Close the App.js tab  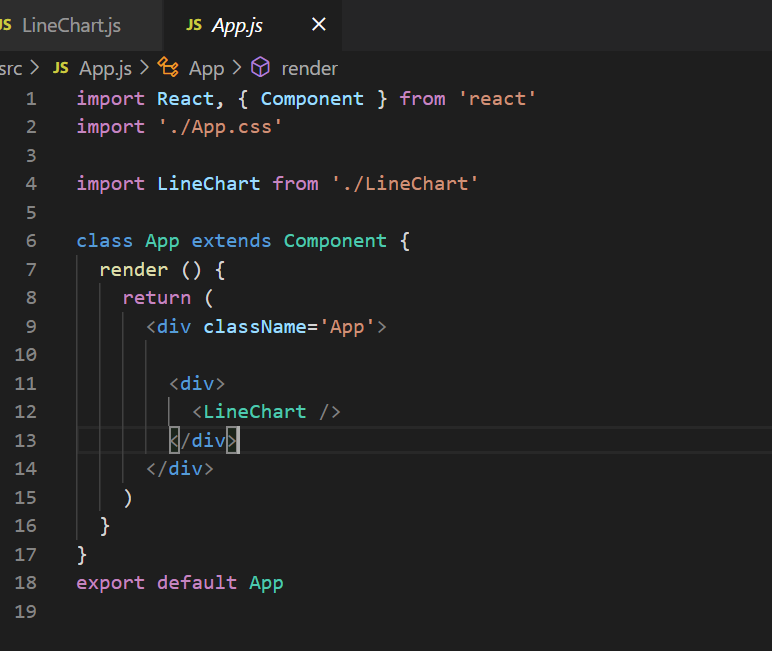[x=319, y=24]
